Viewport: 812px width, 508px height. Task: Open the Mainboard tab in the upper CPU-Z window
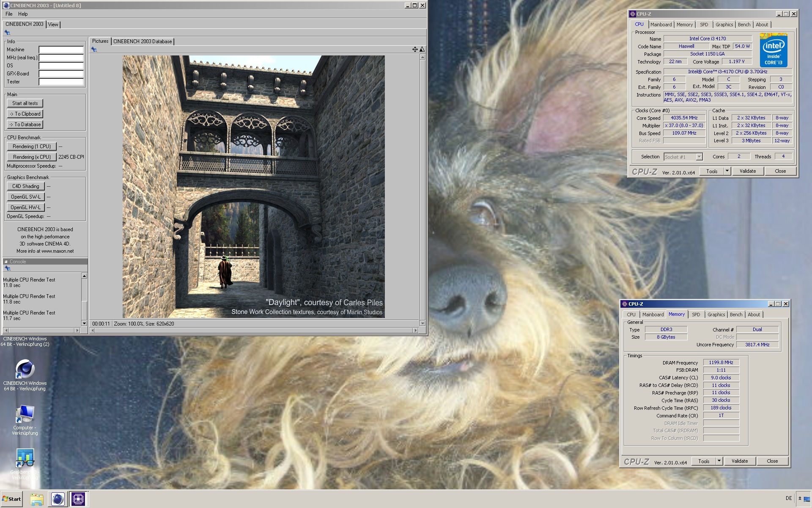661,25
